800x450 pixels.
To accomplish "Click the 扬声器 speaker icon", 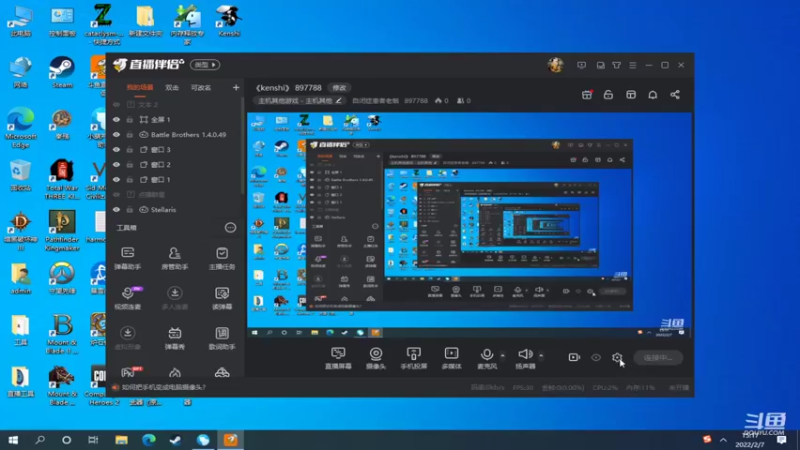I will point(525,354).
